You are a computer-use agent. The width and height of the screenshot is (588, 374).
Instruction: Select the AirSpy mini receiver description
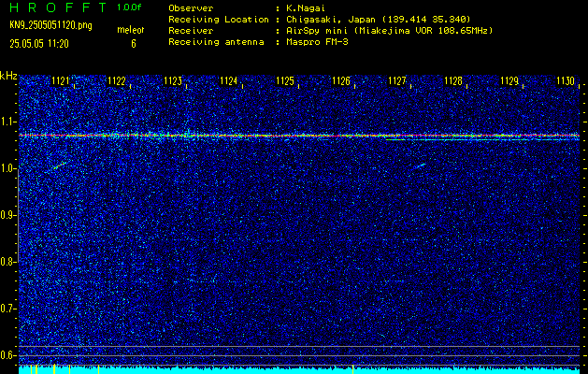click(x=389, y=30)
